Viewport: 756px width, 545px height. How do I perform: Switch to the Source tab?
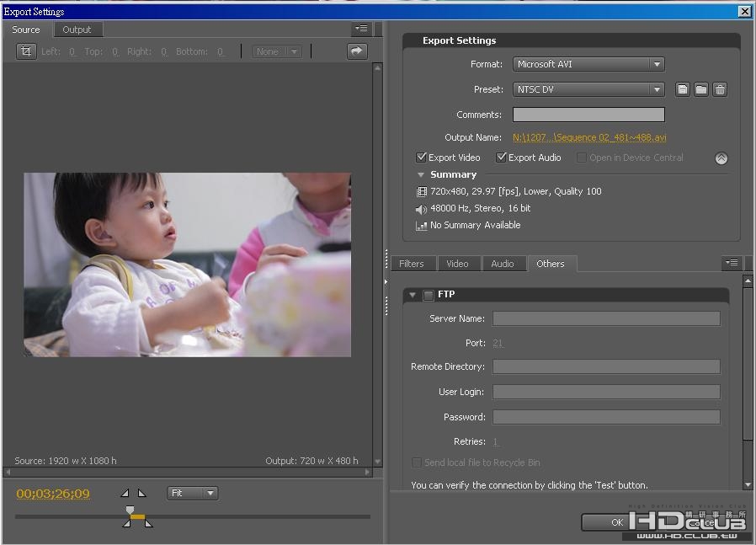[26, 29]
